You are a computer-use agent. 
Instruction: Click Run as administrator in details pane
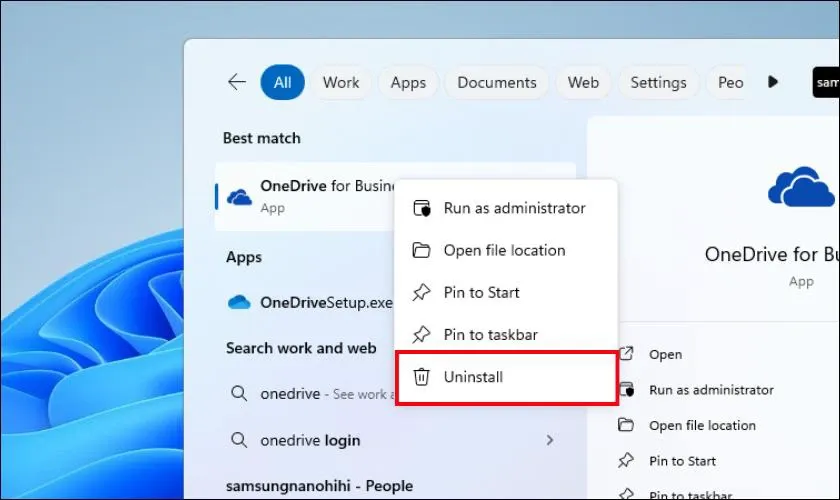(x=711, y=390)
